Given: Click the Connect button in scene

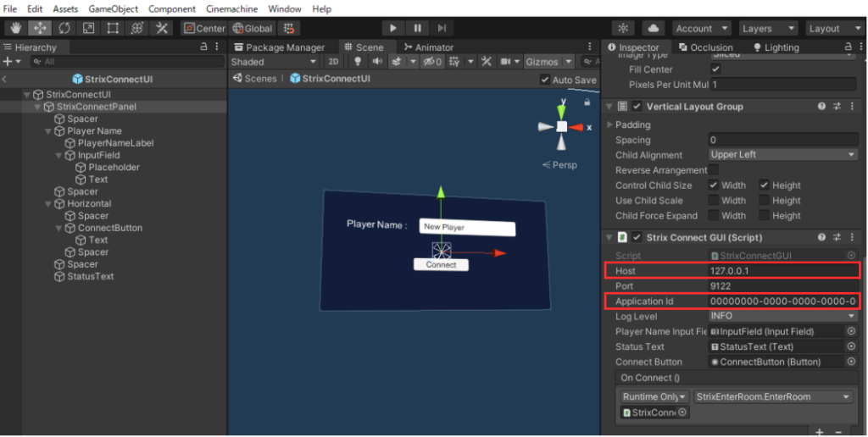Looking at the screenshot, I should coord(441,264).
